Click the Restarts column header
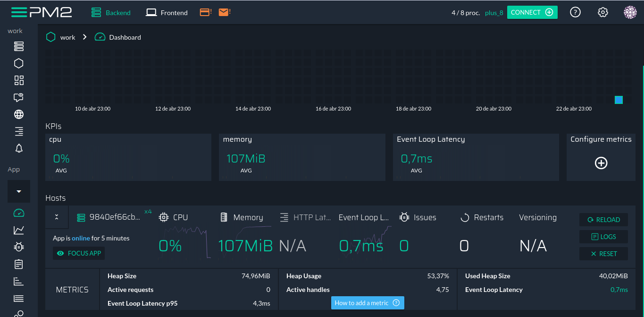 point(482,217)
